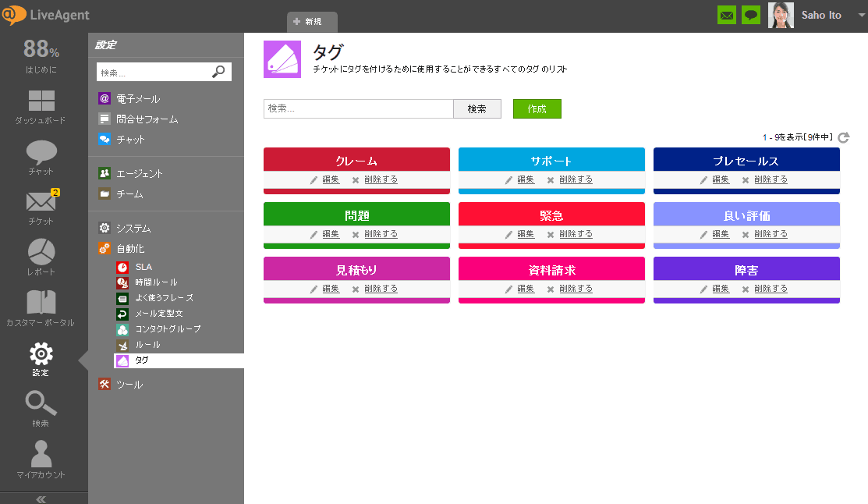868x504 pixels.
Task: Click the green 問題 tag header
Action: click(x=356, y=215)
